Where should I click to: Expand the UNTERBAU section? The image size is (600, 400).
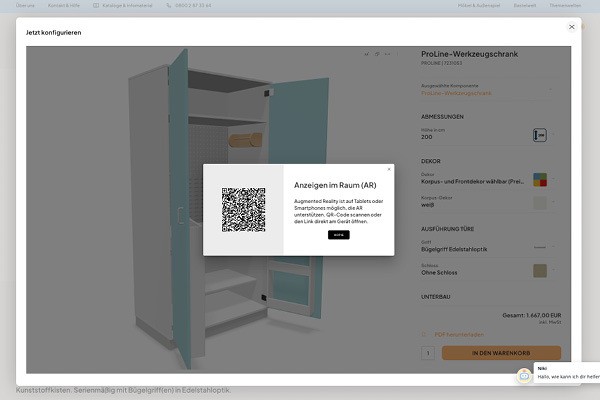[x=435, y=297]
